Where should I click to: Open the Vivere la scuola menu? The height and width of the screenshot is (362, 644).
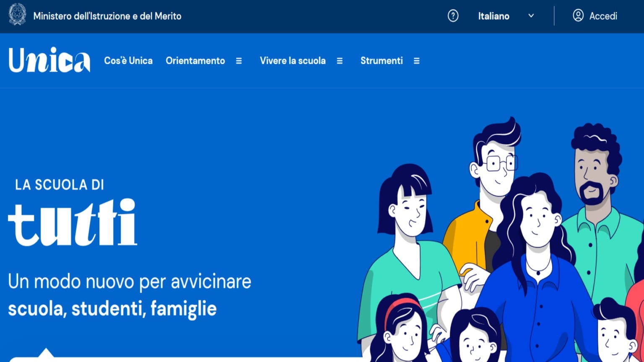(293, 61)
